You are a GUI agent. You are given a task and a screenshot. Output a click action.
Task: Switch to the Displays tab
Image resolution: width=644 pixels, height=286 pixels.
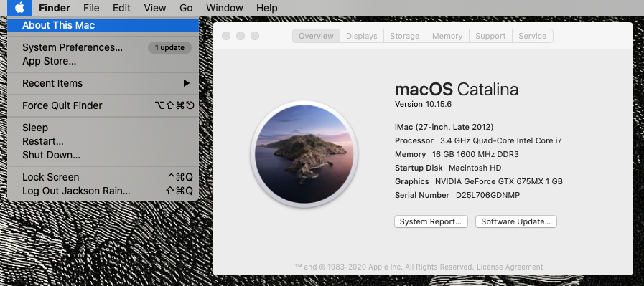362,36
